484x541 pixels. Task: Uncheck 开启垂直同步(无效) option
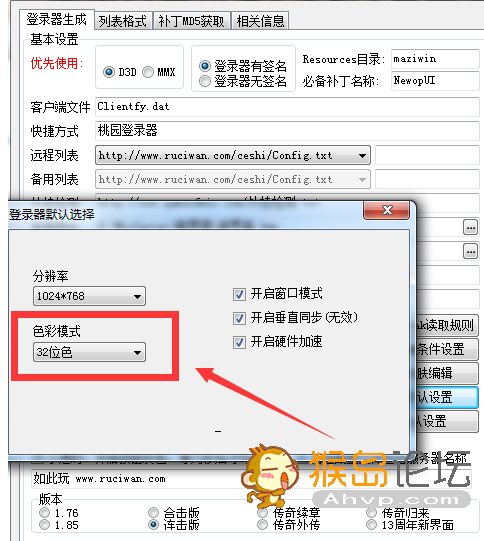[239, 318]
